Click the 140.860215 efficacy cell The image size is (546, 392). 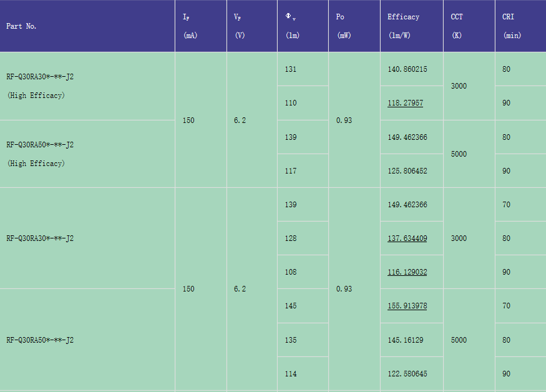[407, 69]
